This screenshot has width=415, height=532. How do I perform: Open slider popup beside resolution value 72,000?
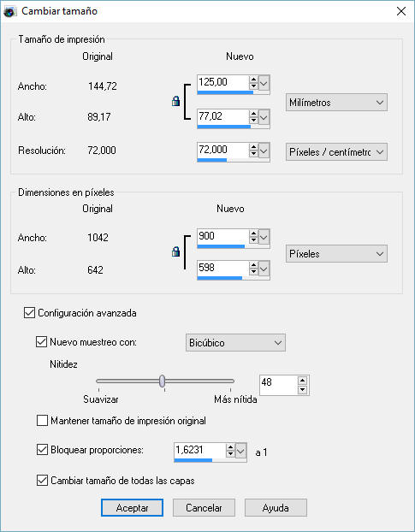[x=264, y=151]
